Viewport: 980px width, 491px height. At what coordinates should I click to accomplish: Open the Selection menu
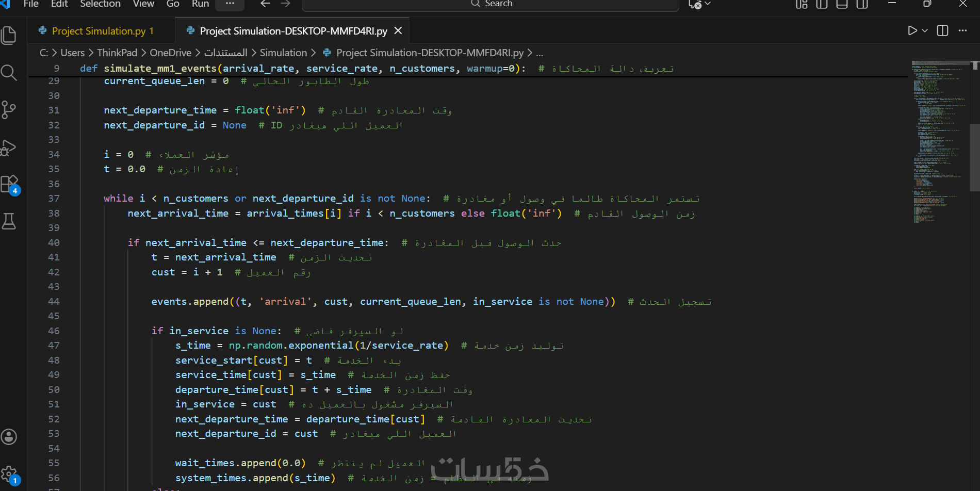pos(100,4)
